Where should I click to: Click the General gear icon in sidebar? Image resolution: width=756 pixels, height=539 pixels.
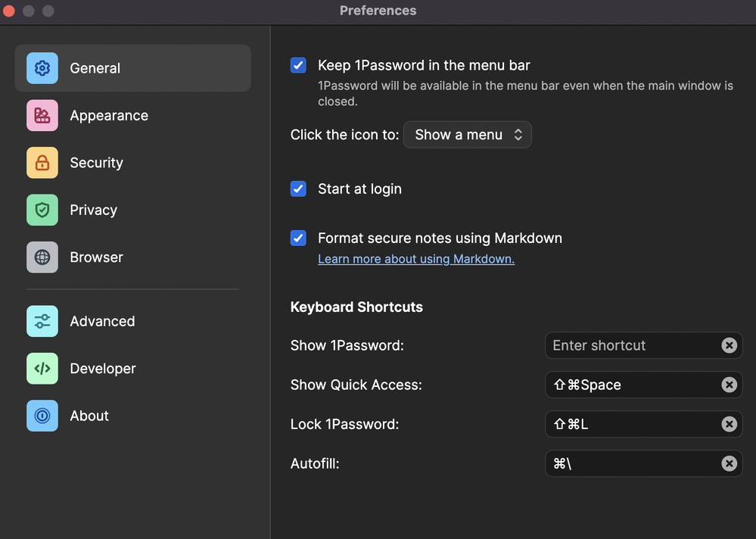click(x=42, y=68)
